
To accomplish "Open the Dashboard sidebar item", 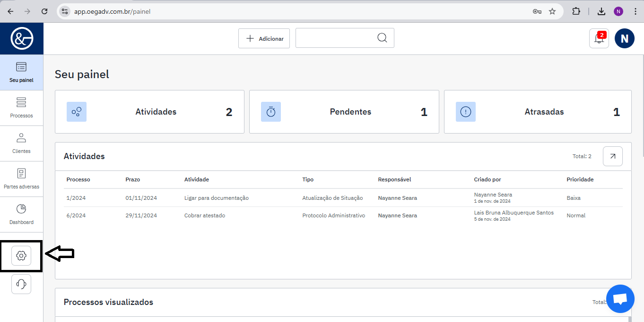I will coord(21,215).
